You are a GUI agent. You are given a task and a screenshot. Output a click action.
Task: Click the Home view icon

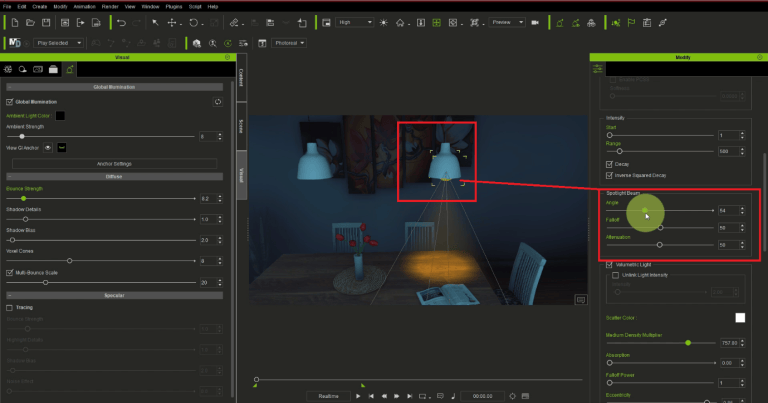click(400, 23)
